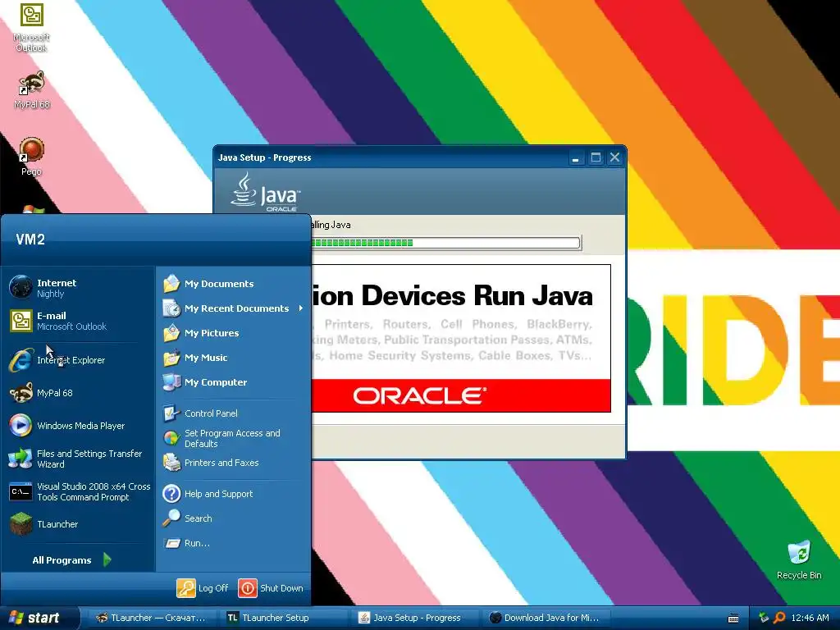Click the Java logo in setup header

pos(266,192)
